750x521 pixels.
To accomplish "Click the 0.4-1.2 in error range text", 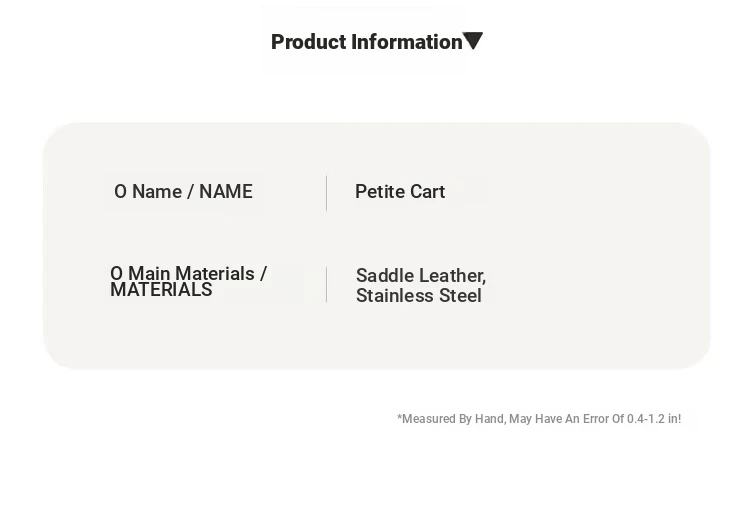I will (654, 419).
